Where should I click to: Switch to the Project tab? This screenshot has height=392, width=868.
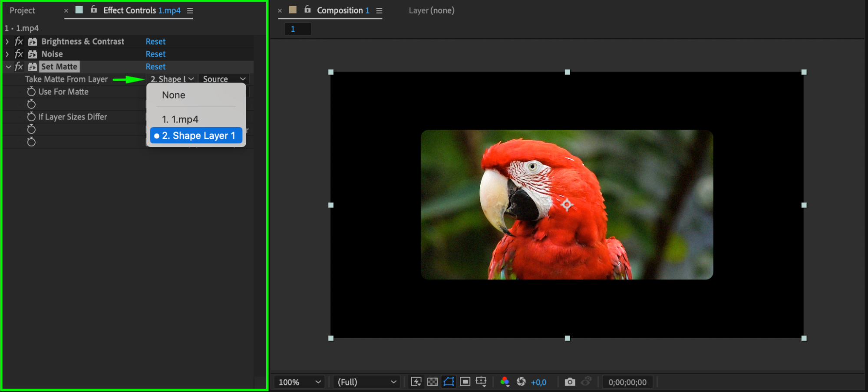tap(22, 10)
